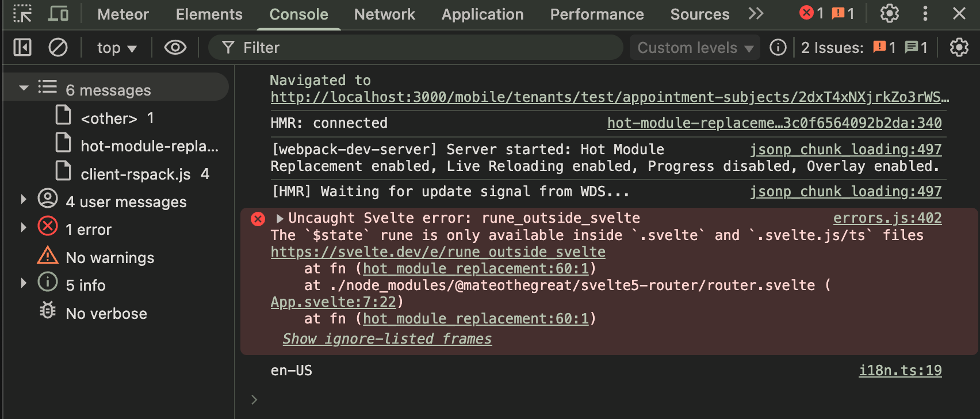Switch to the Network tab

click(384, 14)
